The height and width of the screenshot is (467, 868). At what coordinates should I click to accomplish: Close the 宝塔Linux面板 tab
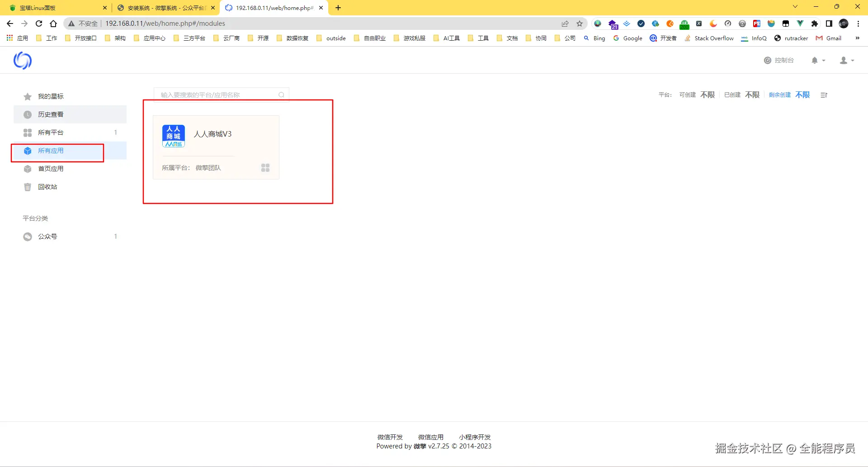105,8
